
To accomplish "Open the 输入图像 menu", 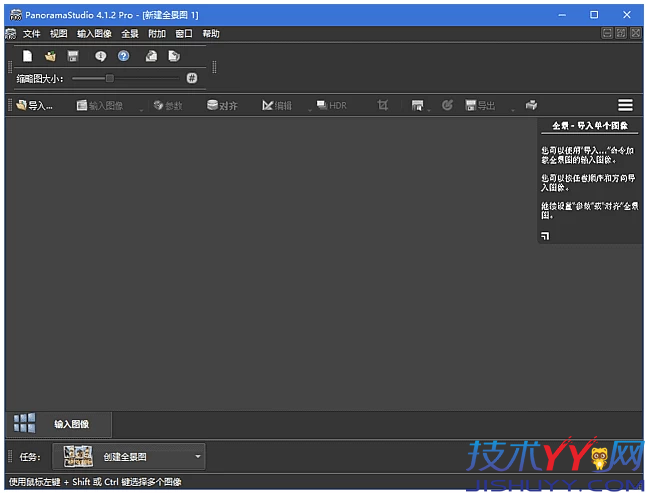I will point(94,33).
